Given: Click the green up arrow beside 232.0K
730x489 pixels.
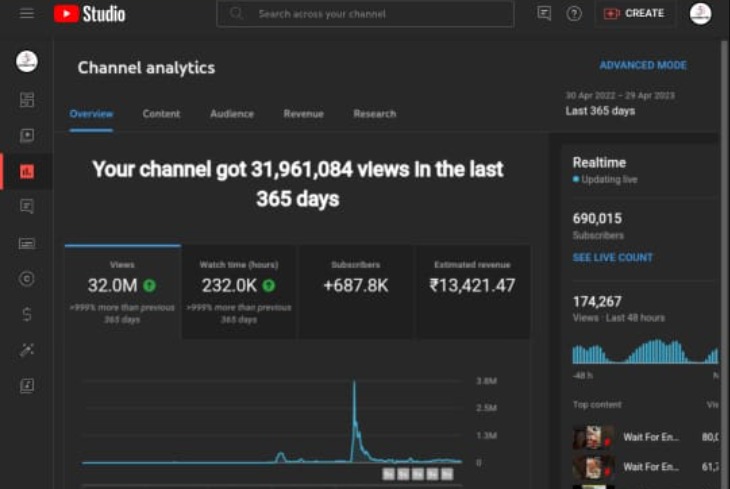Looking at the screenshot, I should click(269, 285).
